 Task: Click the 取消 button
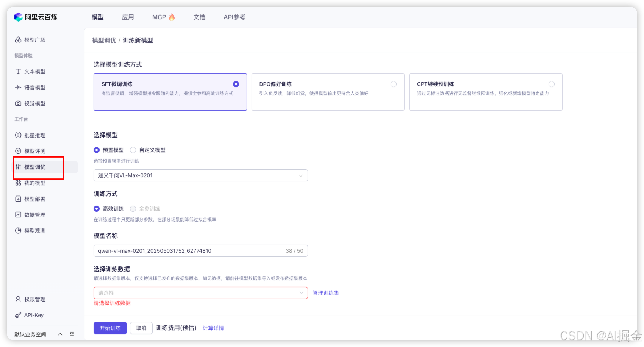tap(141, 328)
